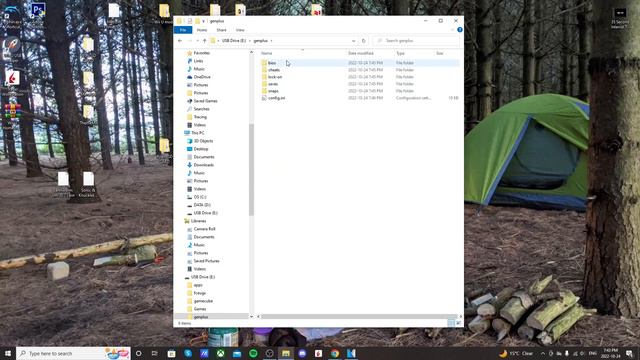Show hidden system tray icons
This screenshot has width=640, height=360.
coord(543,353)
